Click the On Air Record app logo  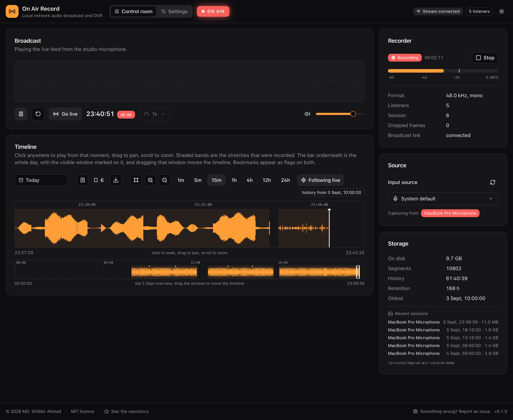12,11
